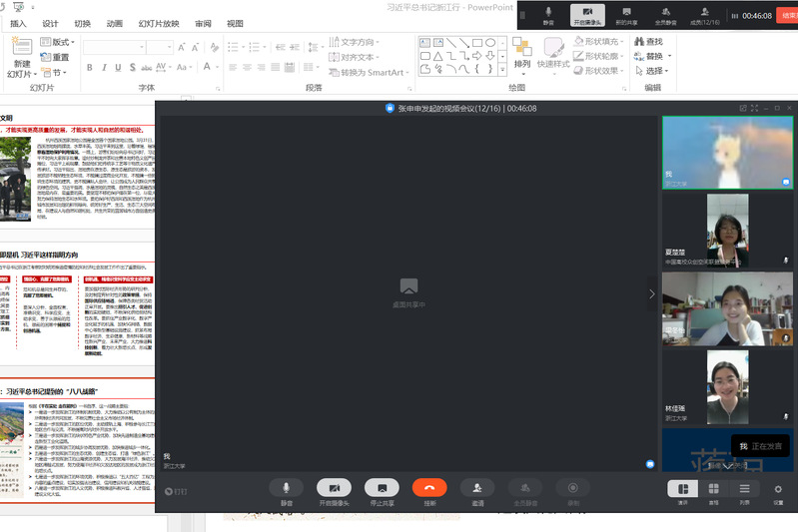
Task: Select the 八八战略 slide thumbnail in PowerPoint
Action: coord(77,440)
